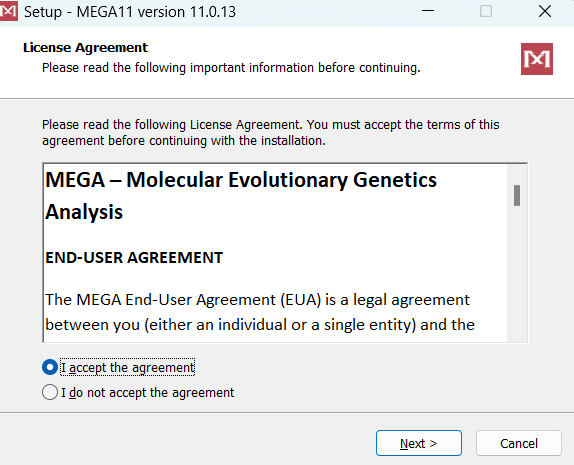Screen dimensions: 574x465
Task: Click the 'MEGA – Molecular Evolutionary Genetics' title
Action: coord(241,180)
